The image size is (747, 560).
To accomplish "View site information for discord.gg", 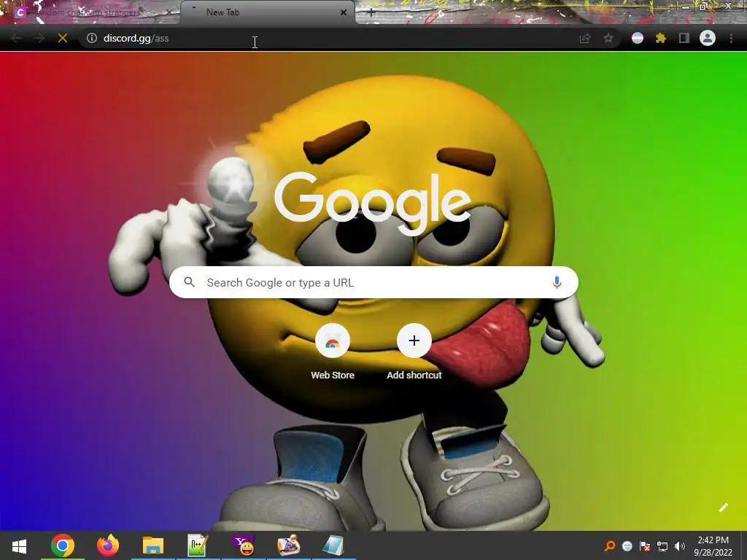I will pos(92,38).
